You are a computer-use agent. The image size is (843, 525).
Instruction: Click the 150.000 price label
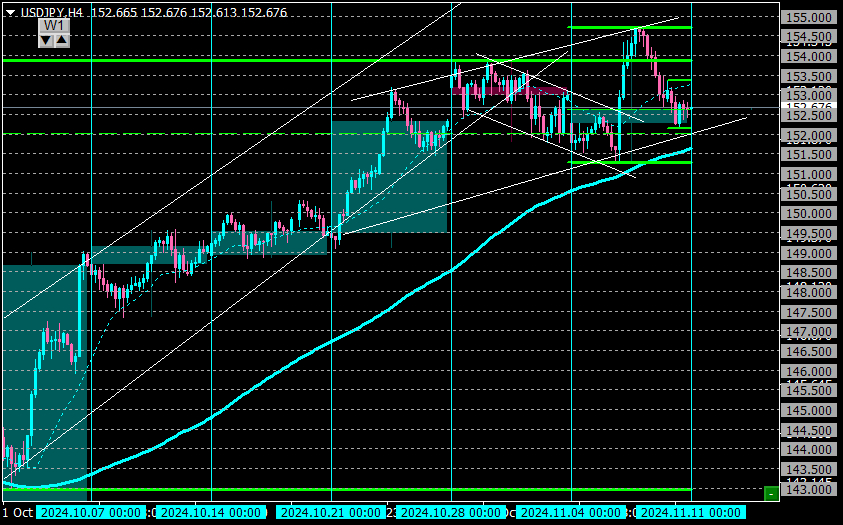point(809,214)
